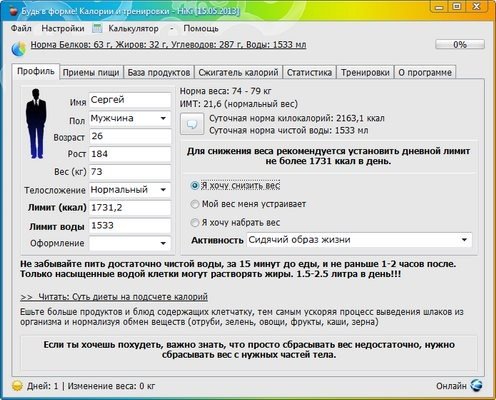This screenshot has height=400, width=496.
Task: Click the calculator icon in menu bar
Action: 97,29
